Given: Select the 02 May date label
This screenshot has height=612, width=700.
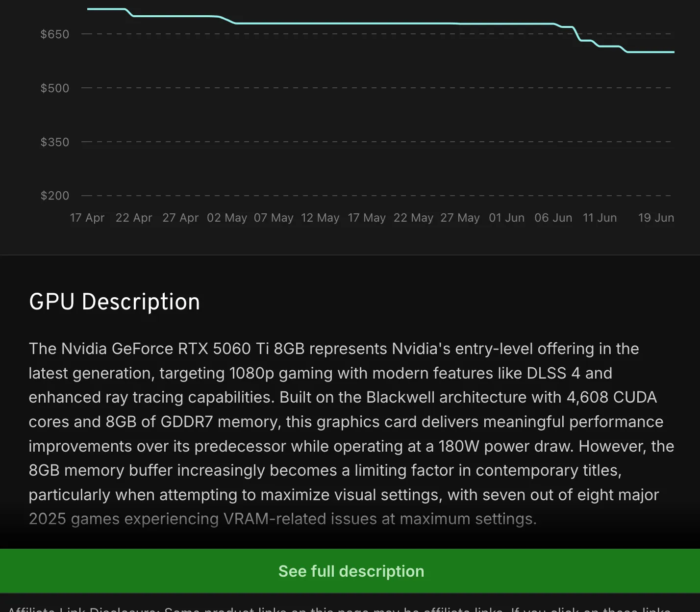Looking at the screenshot, I should (227, 218).
